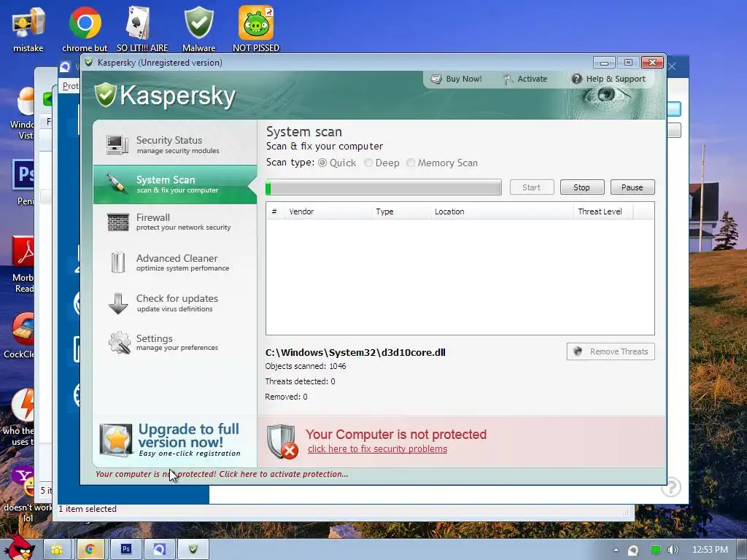Open the Angry Birds start button
The width and height of the screenshot is (747, 560).
coord(20,548)
